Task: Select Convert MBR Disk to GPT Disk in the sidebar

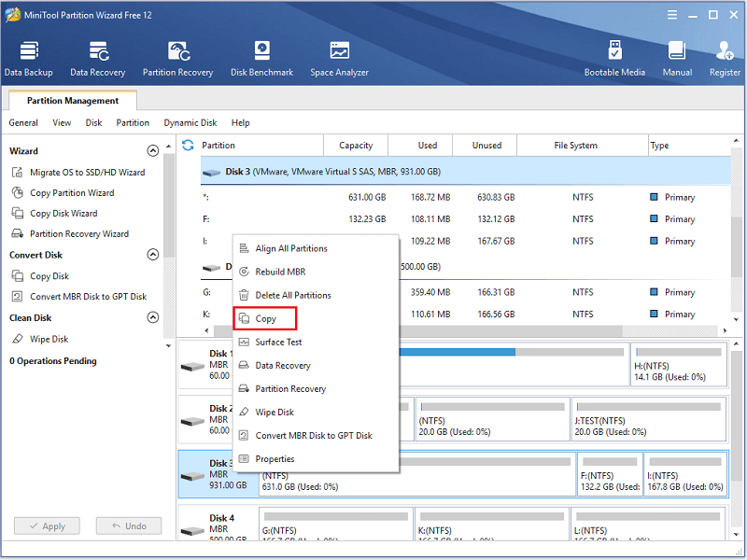Action: (x=79, y=296)
